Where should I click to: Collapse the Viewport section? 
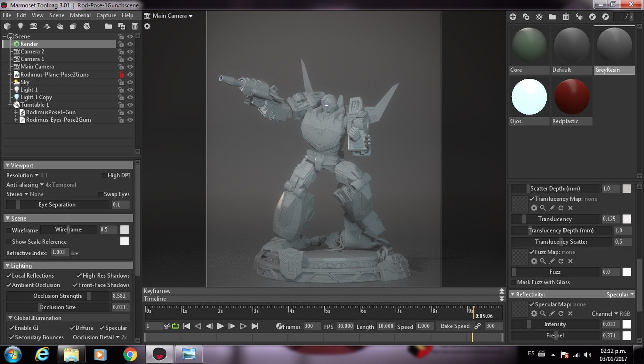(7, 165)
